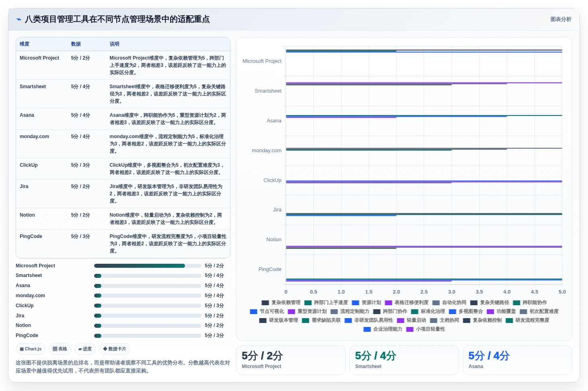
Task: Click the ClickUp chart axis label
Action: [x=272, y=180]
